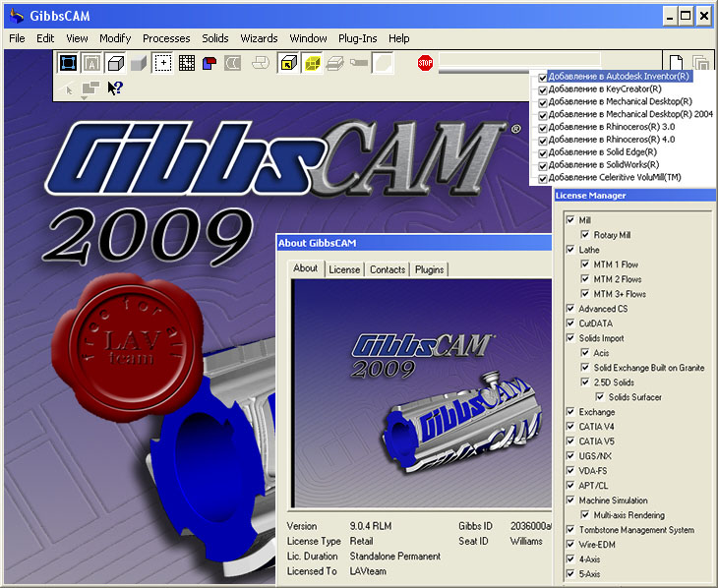The image size is (718, 588).
Task: Click the blank square button beside the tool icon
Action: pos(383,63)
